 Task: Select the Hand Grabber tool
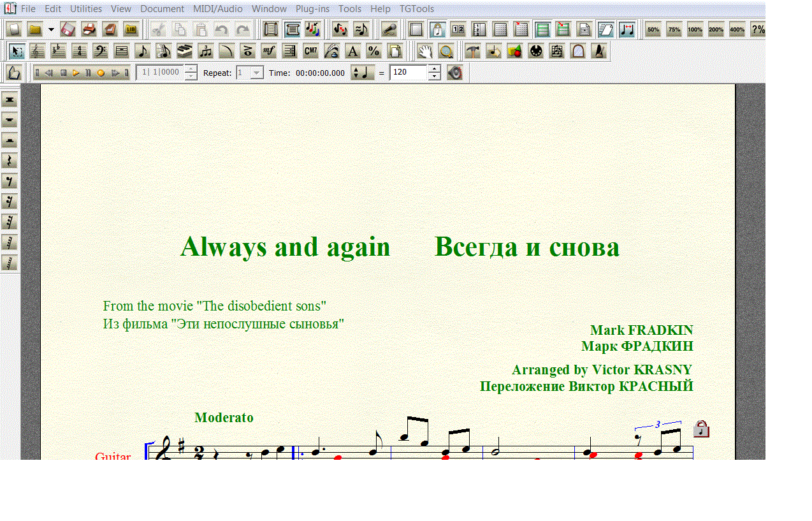(425, 51)
